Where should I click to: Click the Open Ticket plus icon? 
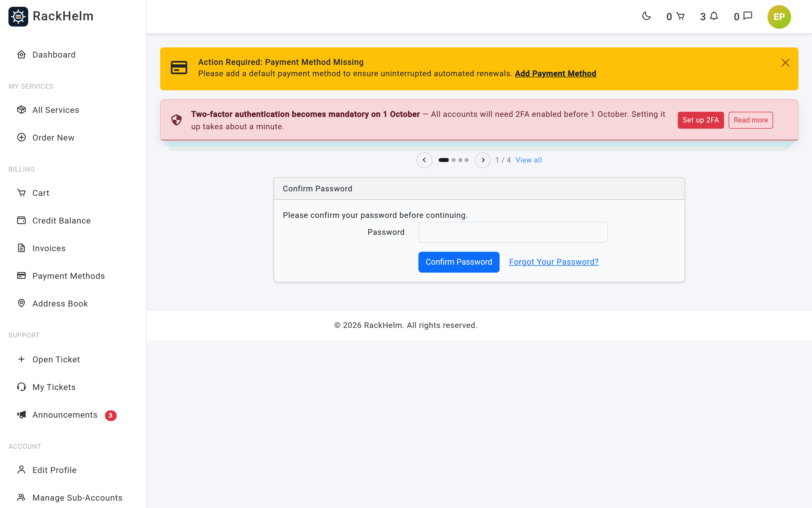[x=21, y=359]
